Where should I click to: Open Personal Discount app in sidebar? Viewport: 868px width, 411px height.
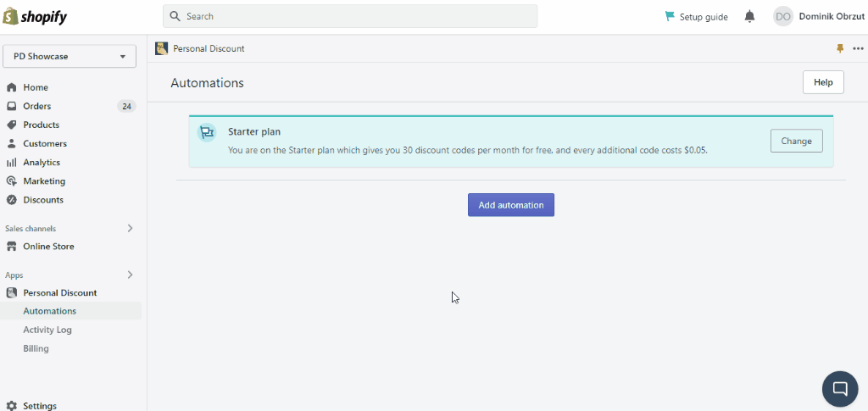pyautogui.click(x=60, y=293)
